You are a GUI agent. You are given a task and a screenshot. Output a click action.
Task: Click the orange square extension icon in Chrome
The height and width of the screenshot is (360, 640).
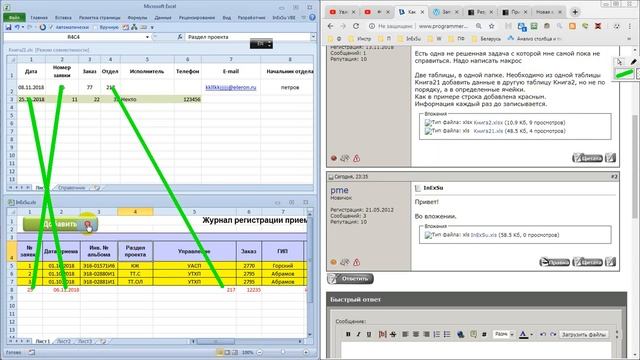(x=572, y=26)
